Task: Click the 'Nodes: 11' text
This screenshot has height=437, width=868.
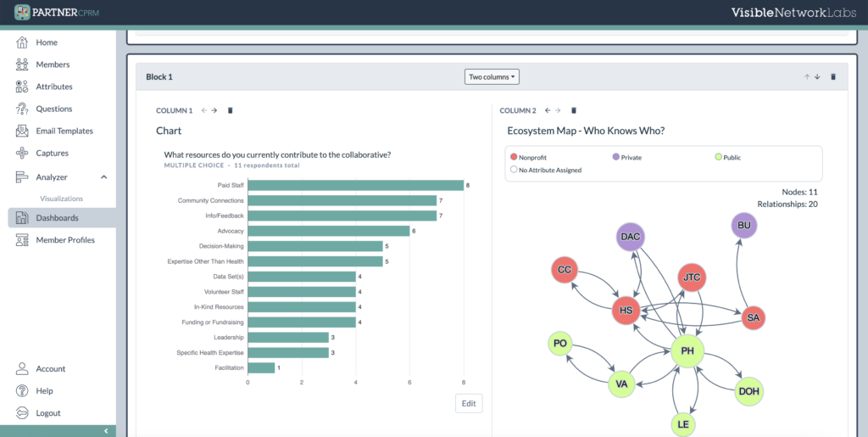Action: coord(799,192)
